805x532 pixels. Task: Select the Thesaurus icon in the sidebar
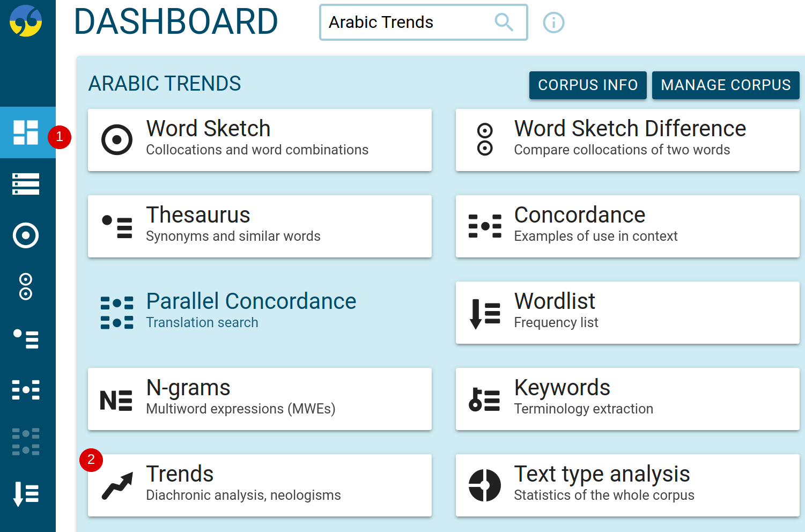pyautogui.click(x=26, y=339)
